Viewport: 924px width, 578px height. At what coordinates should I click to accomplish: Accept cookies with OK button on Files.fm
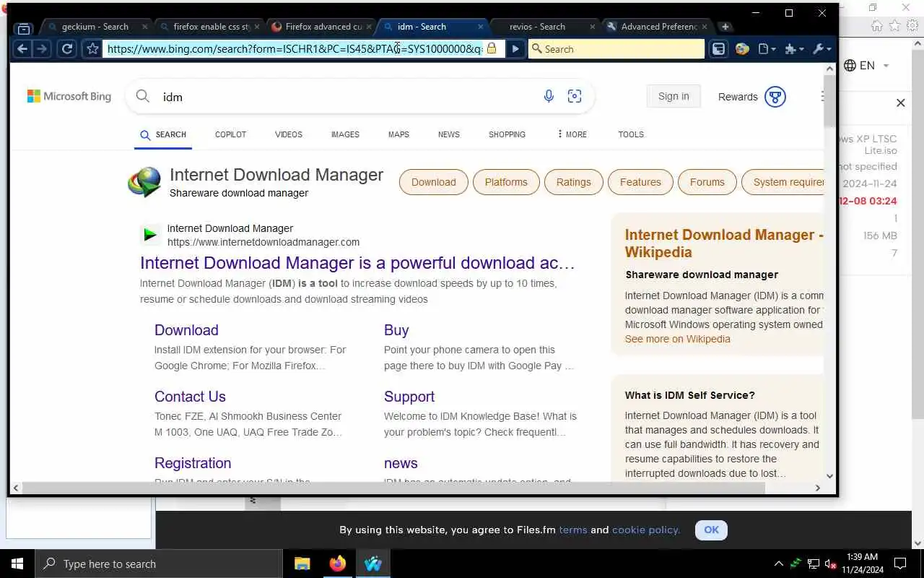[711, 530]
